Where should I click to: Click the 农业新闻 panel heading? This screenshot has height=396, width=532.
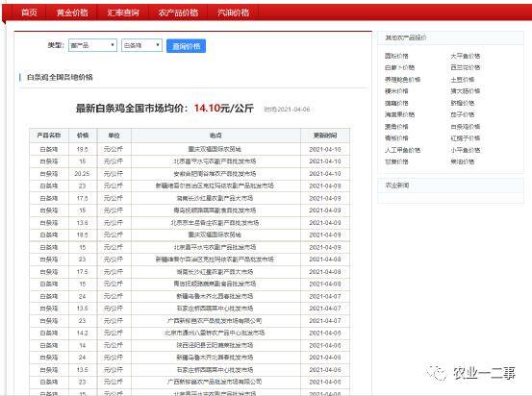(396, 186)
